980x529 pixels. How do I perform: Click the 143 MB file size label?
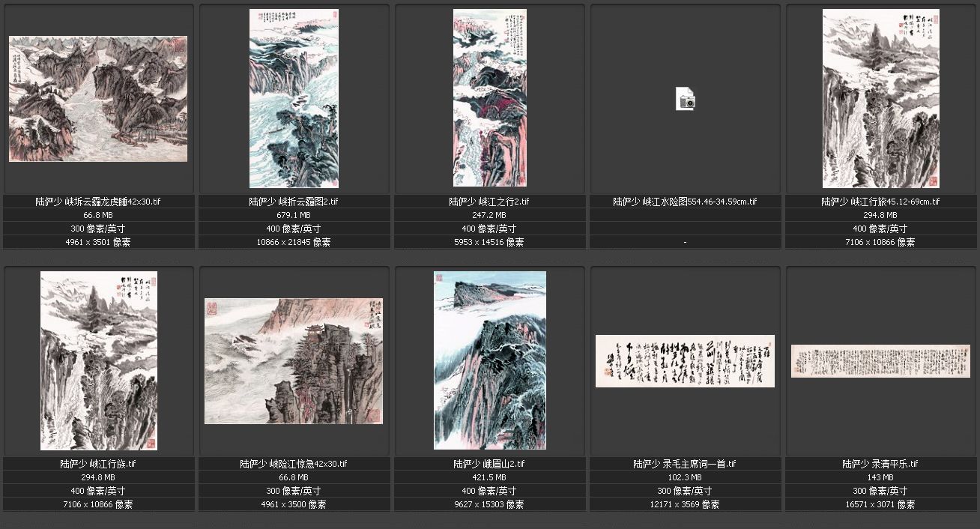(x=880, y=477)
